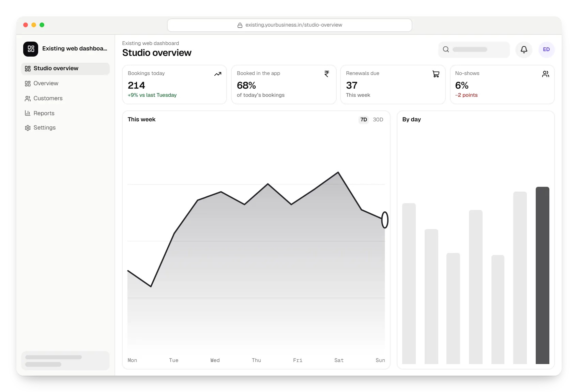Click the lock icon in the address bar
578x392 pixels.
[x=240, y=25]
